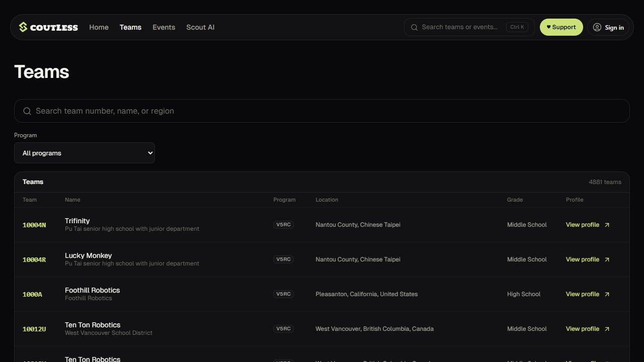644x362 pixels.
Task: Open the Scout AI nav item
Action: pyautogui.click(x=200, y=27)
